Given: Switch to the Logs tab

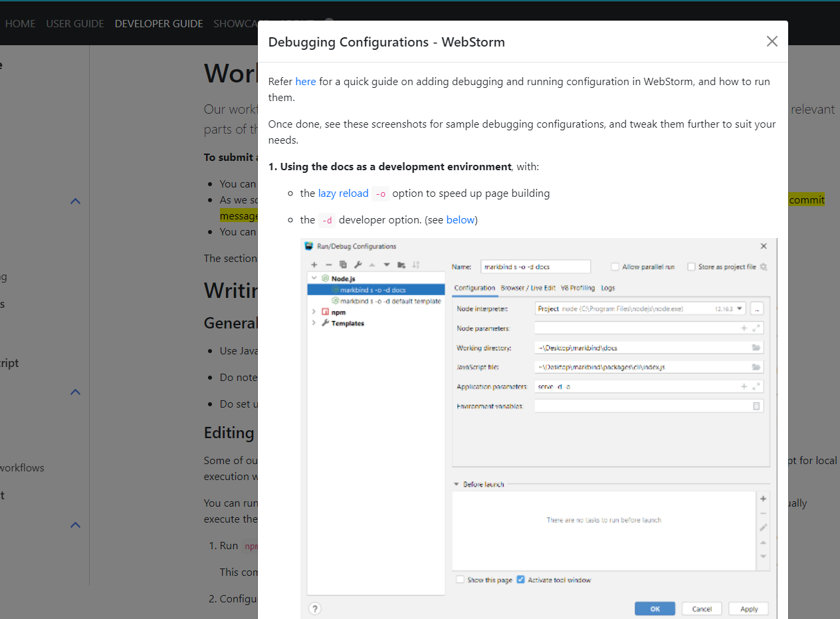Looking at the screenshot, I should pyautogui.click(x=608, y=288).
